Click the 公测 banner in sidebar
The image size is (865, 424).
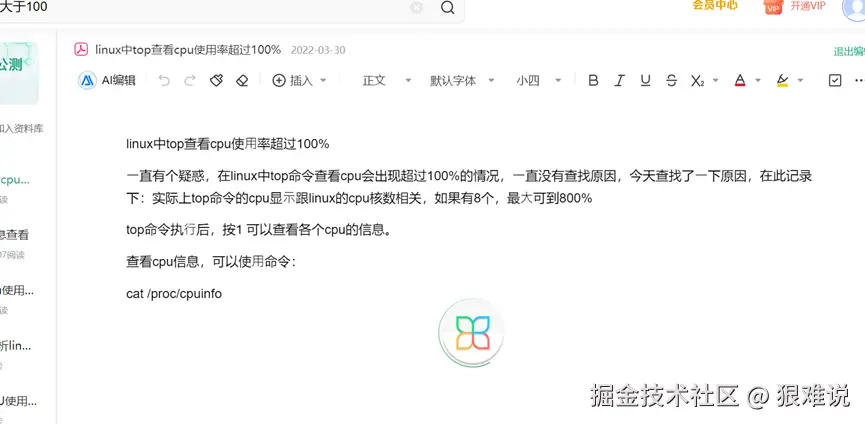[19, 72]
